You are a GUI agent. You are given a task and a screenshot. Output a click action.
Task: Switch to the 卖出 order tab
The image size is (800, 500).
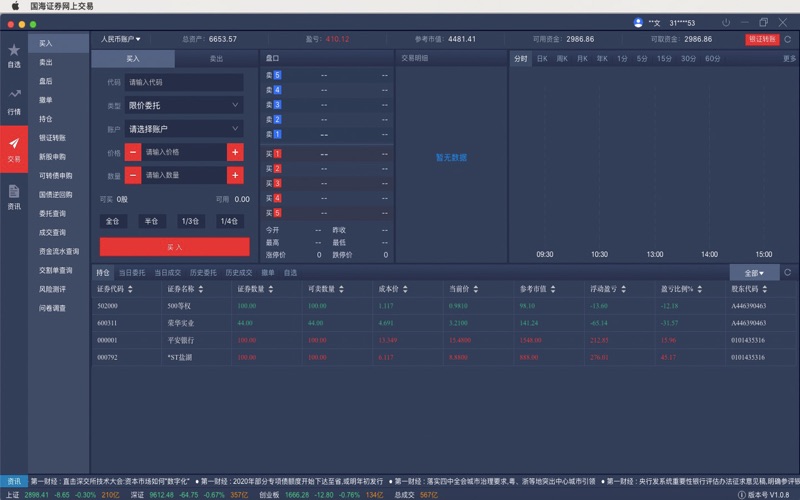(x=216, y=59)
